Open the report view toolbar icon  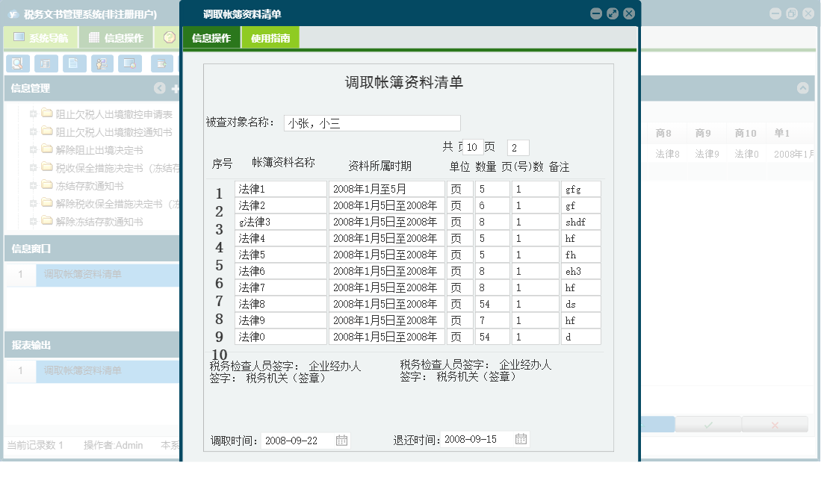46,63
